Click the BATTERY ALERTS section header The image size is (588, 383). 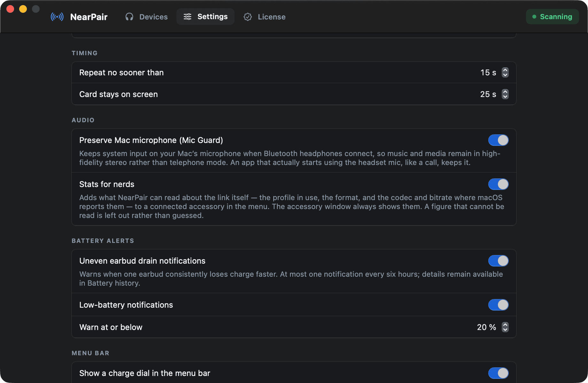pyautogui.click(x=103, y=241)
